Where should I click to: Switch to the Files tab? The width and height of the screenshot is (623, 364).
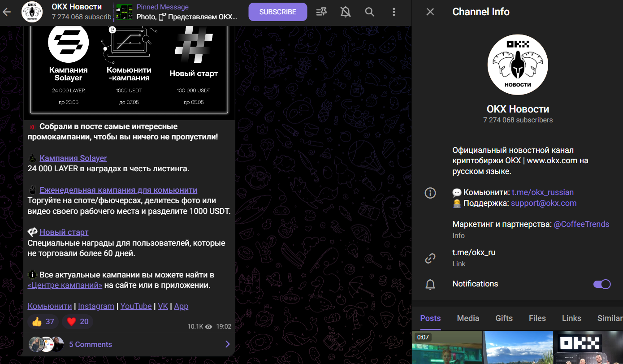pos(537,318)
